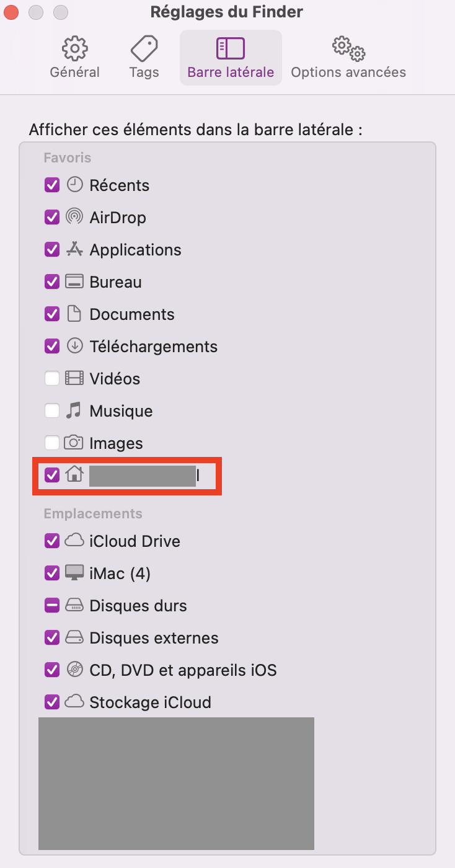Click the Images camera icon
The width and height of the screenshot is (455, 868).
(x=74, y=443)
